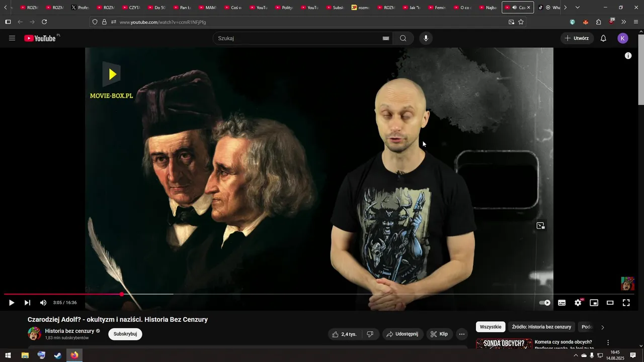The height and width of the screenshot is (362, 644).
Task: Select Źródło: Historia bez cenzury chip
Action: point(541,327)
